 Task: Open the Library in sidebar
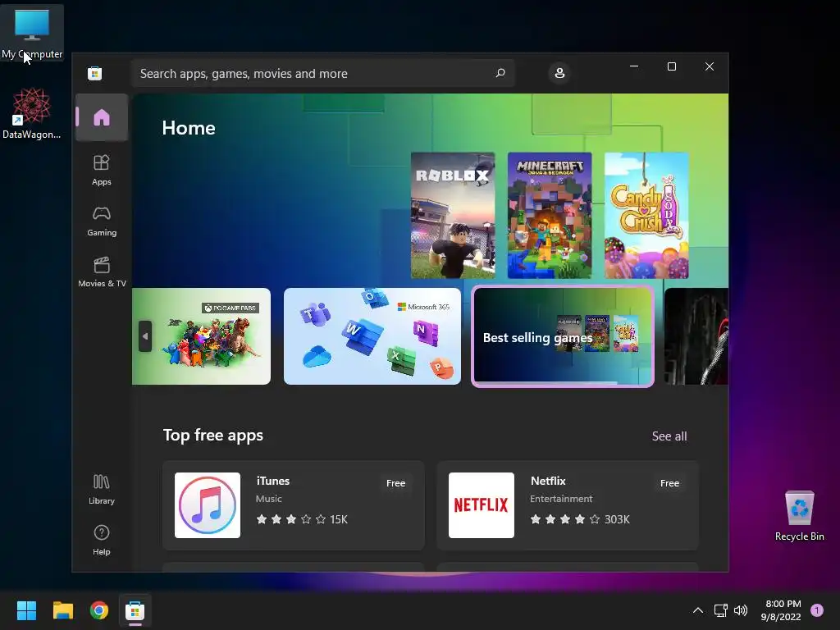[102, 489]
